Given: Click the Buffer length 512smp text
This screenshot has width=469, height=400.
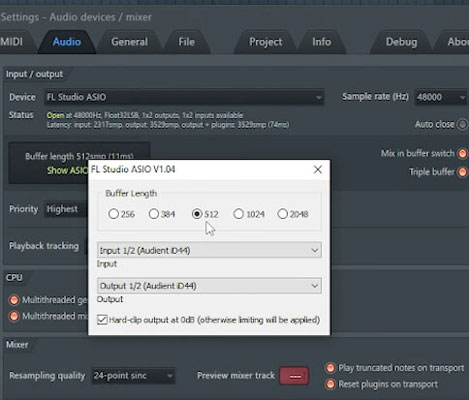Looking at the screenshot, I should (x=79, y=156).
